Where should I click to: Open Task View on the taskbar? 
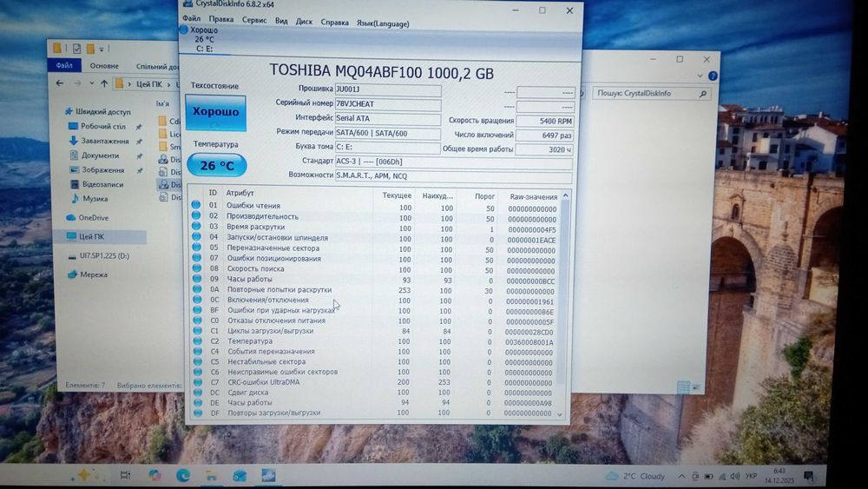[125, 475]
